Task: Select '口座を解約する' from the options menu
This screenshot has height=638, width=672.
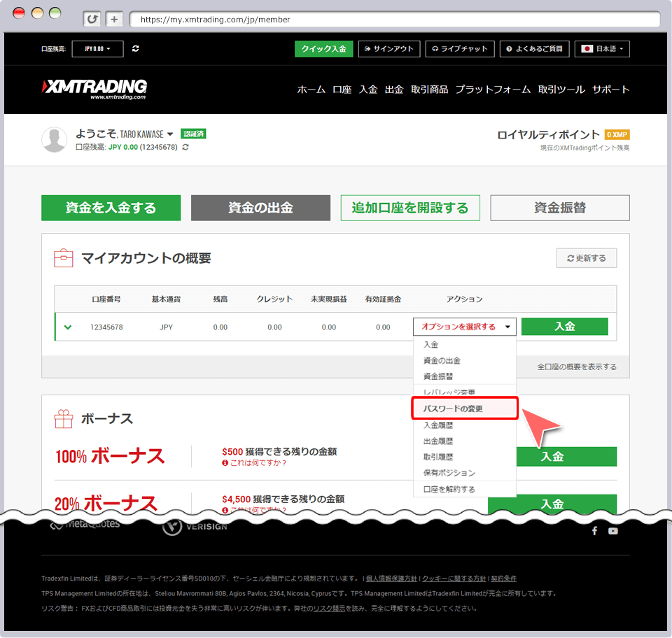Action: click(449, 489)
